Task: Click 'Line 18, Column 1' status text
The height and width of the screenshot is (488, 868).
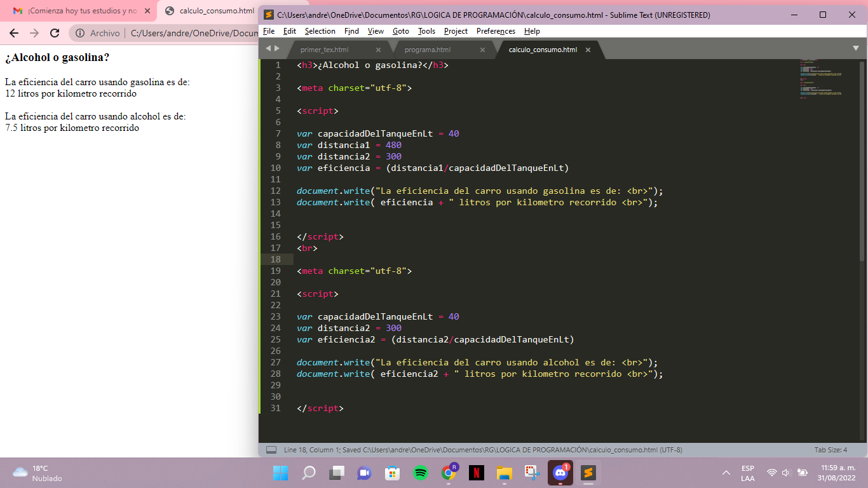Action: (311, 450)
